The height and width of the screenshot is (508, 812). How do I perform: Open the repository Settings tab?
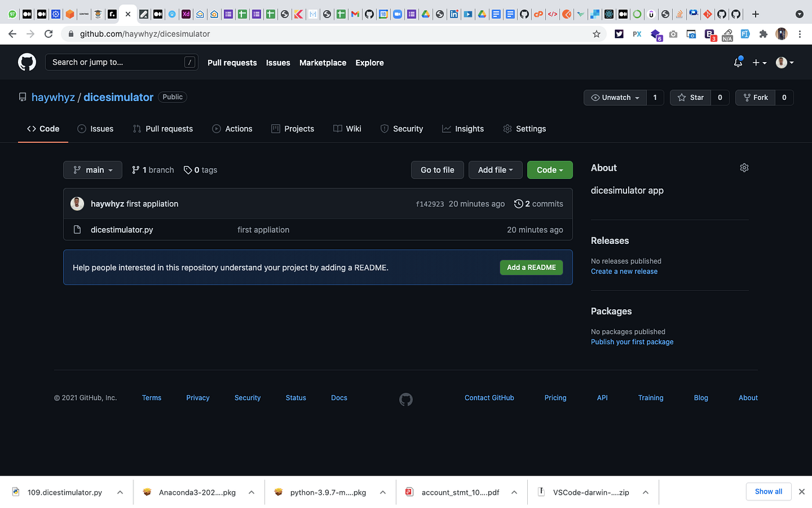pyautogui.click(x=524, y=129)
